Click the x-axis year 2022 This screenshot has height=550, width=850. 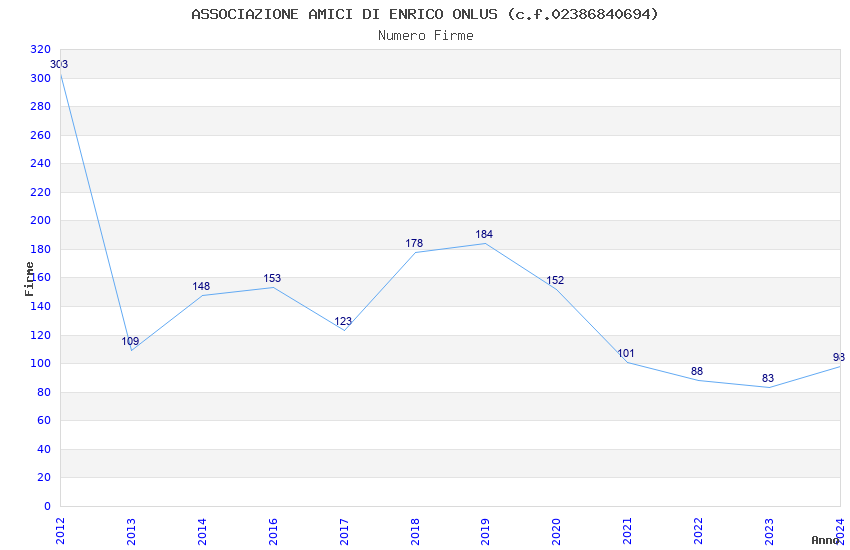[x=698, y=531]
